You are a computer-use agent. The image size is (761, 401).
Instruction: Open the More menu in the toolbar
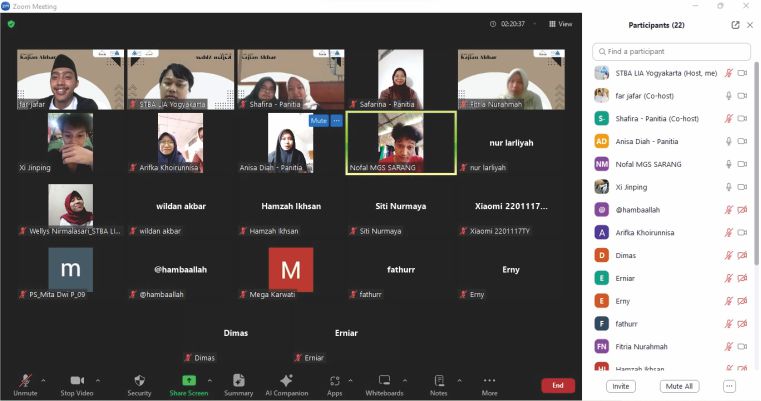pyautogui.click(x=489, y=384)
